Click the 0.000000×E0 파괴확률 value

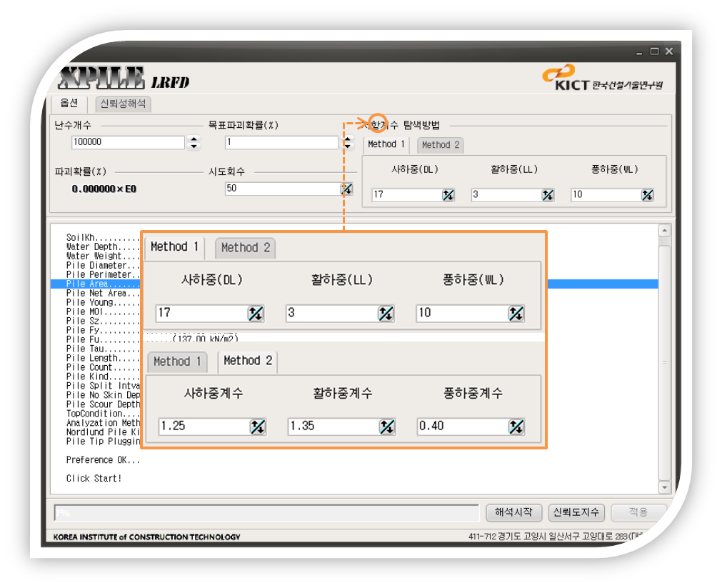[x=104, y=189]
